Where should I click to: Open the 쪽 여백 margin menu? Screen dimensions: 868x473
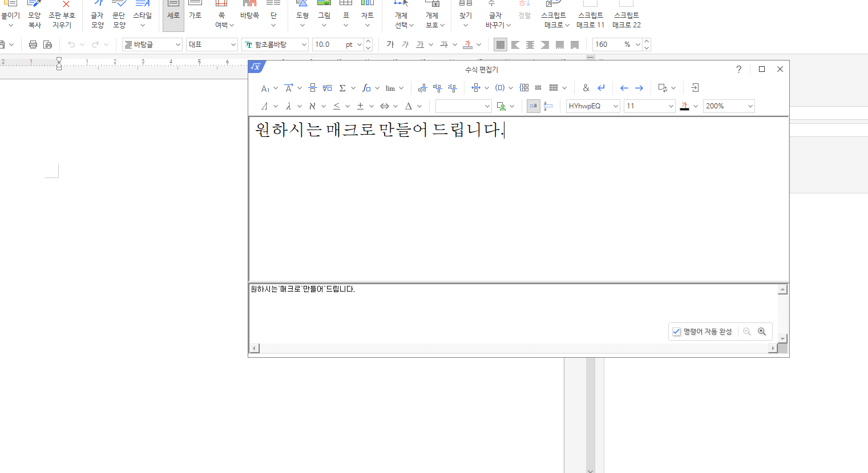(x=224, y=20)
